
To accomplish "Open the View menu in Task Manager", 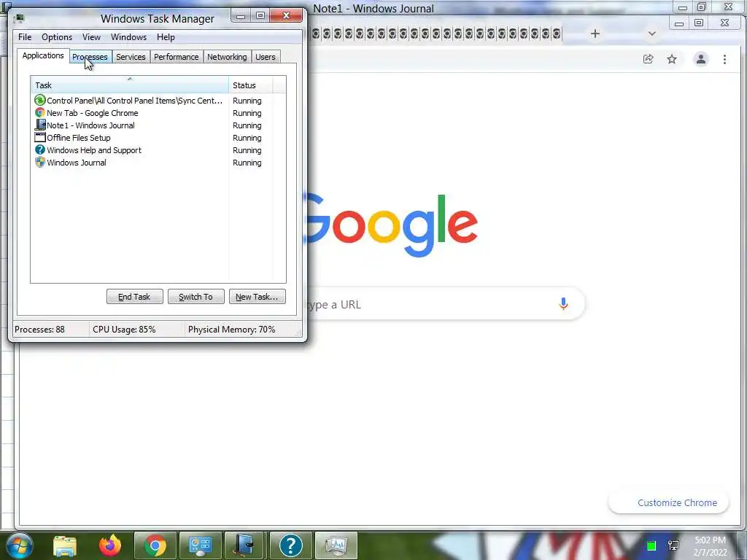I will point(91,36).
